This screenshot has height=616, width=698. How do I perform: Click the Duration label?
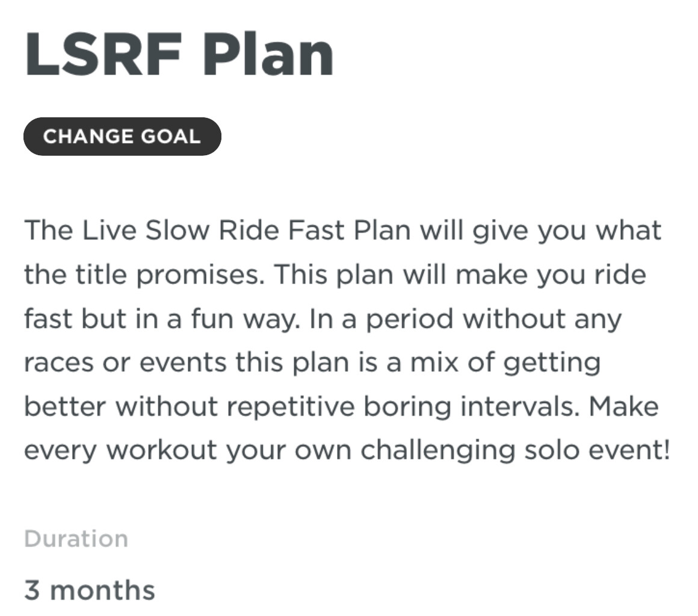point(76,539)
